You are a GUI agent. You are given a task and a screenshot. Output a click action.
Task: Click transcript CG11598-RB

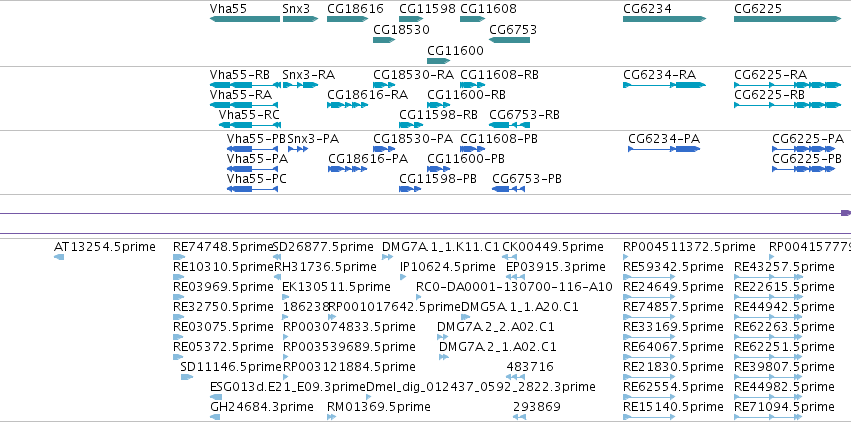[411, 125]
